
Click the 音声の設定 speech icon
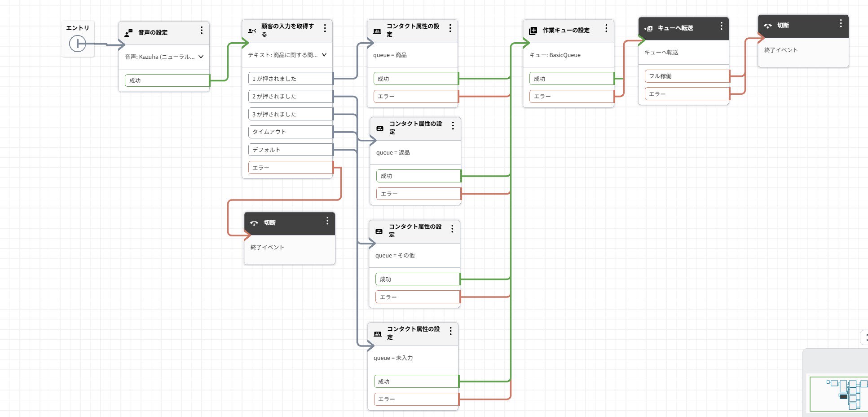(x=128, y=33)
